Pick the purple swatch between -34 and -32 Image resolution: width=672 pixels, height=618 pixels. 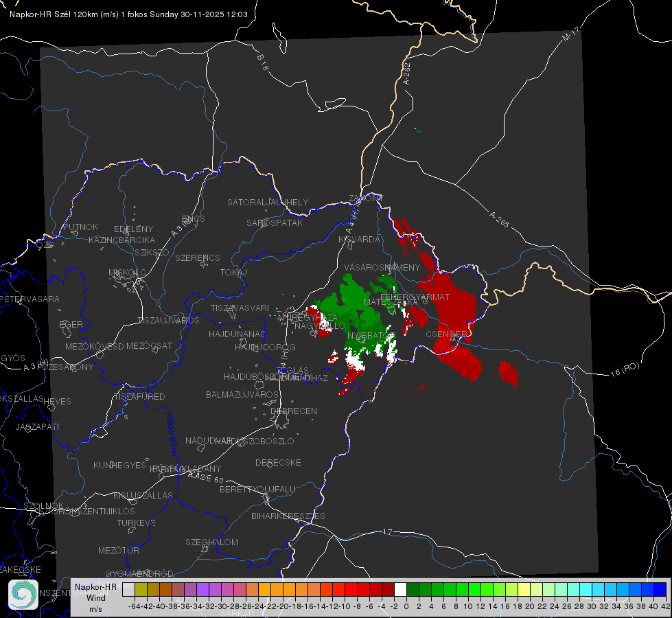(x=202, y=590)
